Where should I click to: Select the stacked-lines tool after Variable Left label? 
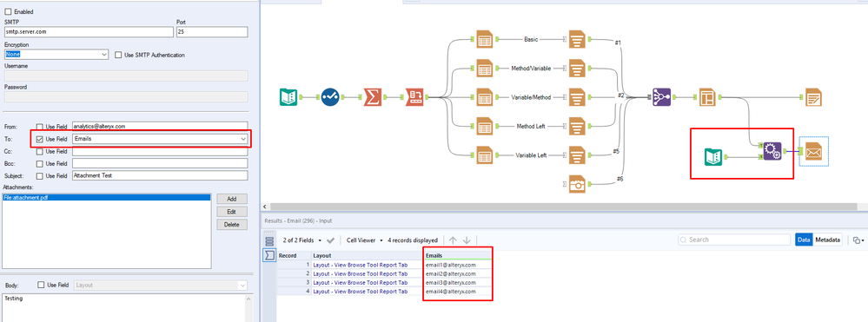578,155
